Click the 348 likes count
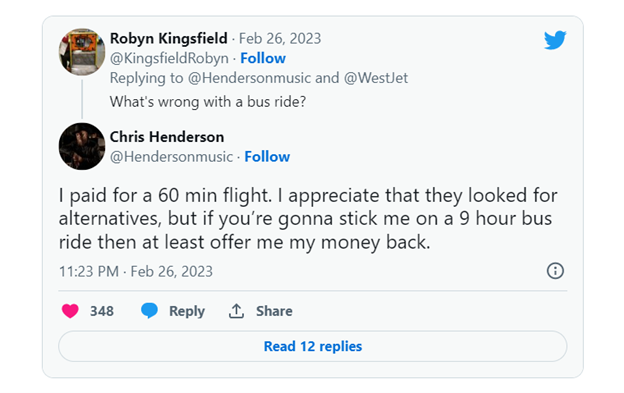624x393 pixels. coord(102,311)
